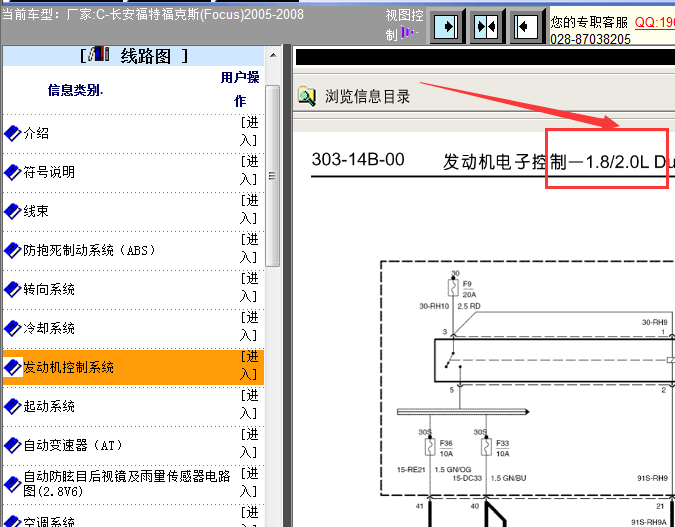
Task: Click the 浏览信息目录 folder search icon
Action: point(307,96)
